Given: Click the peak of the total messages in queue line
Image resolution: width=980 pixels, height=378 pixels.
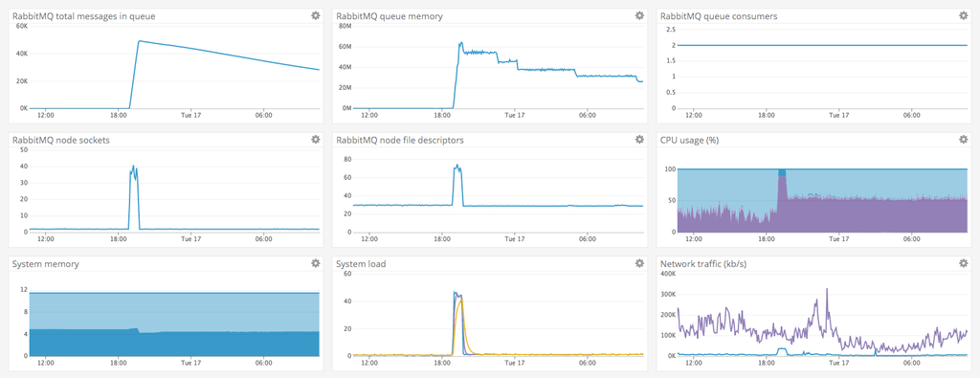Looking at the screenshot, I should 139,40.
